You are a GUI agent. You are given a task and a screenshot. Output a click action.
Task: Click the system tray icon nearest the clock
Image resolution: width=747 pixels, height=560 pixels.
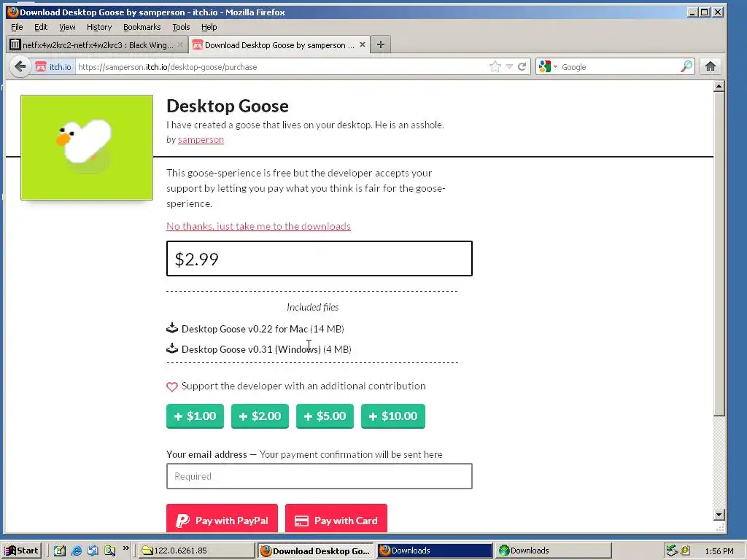(x=685, y=551)
